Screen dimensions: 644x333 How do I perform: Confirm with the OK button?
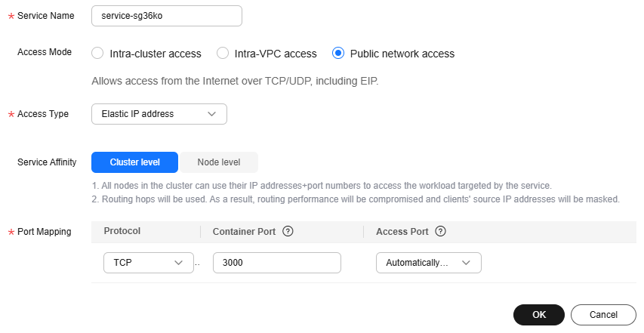click(539, 315)
